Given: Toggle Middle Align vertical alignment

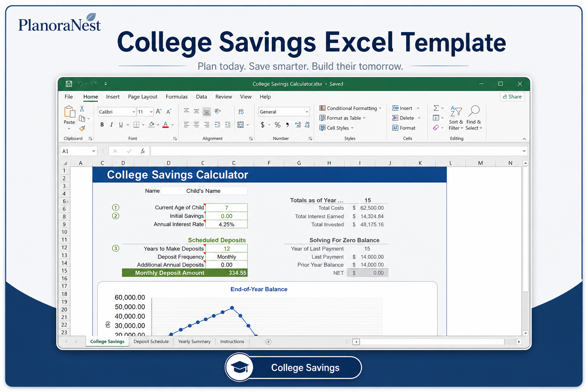Looking at the screenshot, I should 196,111.
